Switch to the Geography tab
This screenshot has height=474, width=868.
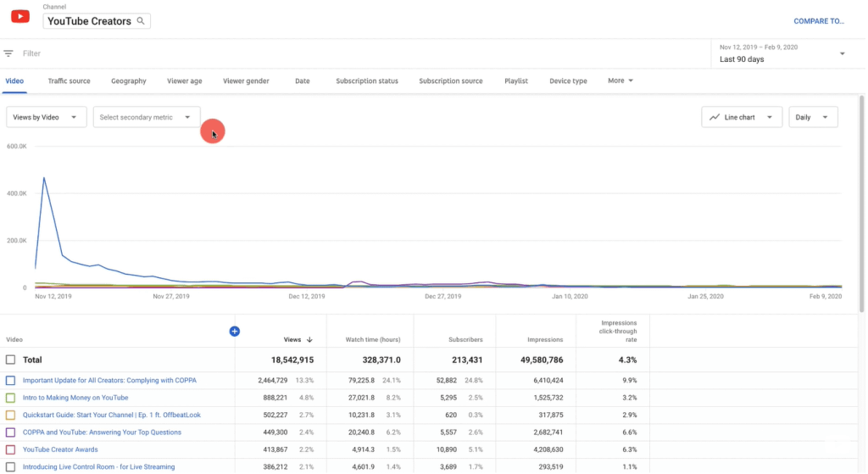(129, 81)
